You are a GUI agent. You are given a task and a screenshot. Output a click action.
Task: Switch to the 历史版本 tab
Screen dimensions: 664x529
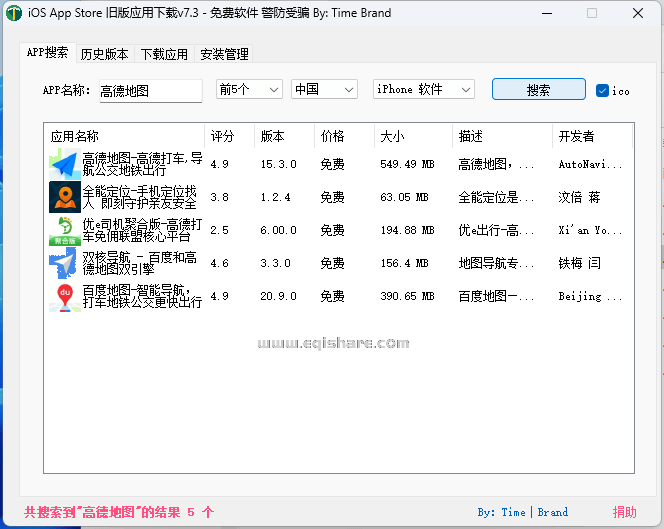[x=105, y=54]
